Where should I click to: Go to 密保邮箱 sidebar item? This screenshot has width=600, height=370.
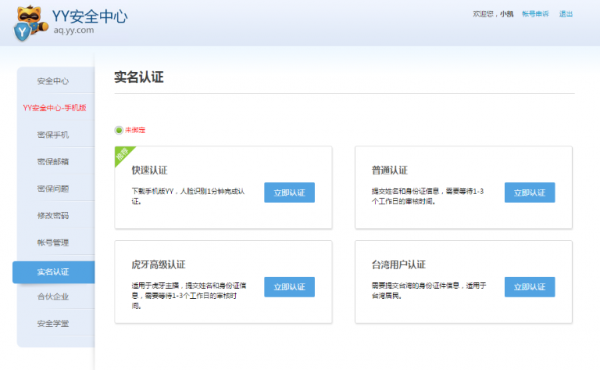(53, 161)
